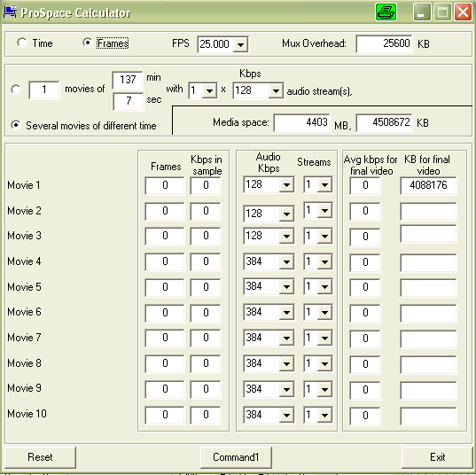The width and height of the screenshot is (476, 475).
Task: Click the green printer icon
Action: [386, 12]
